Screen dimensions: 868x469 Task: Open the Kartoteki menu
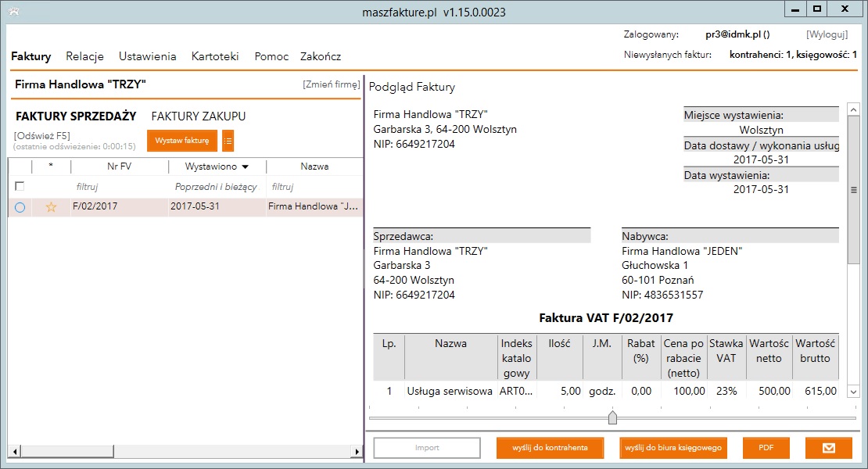(215, 56)
